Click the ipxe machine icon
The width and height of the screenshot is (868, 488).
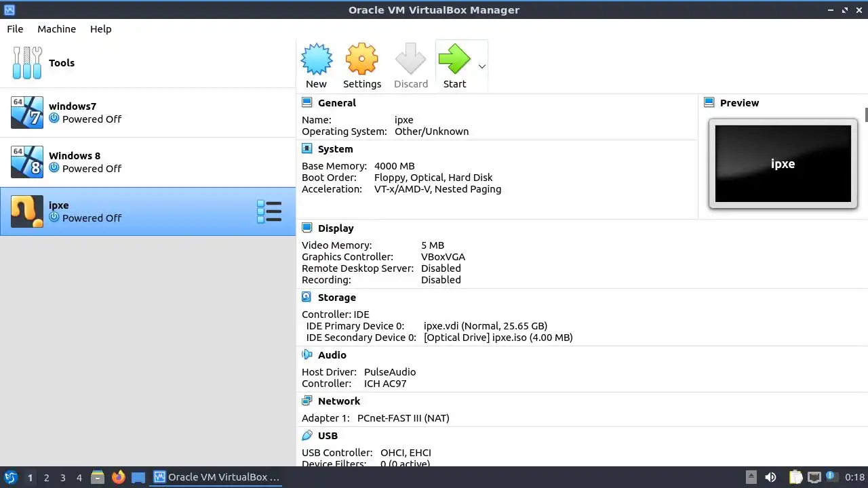point(27,211)
